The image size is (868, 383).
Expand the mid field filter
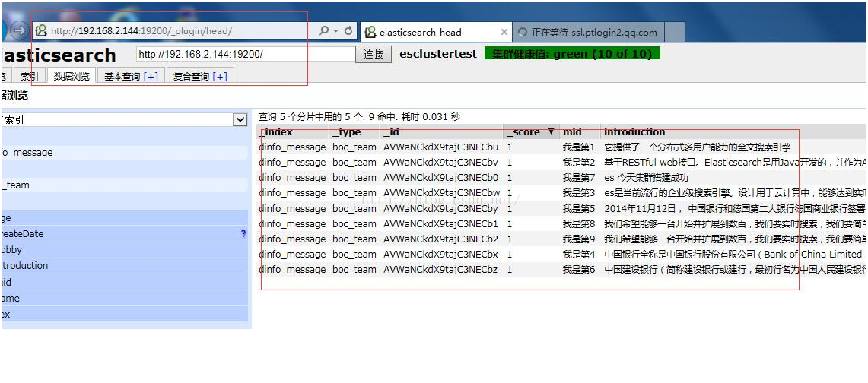click(123, 282)
